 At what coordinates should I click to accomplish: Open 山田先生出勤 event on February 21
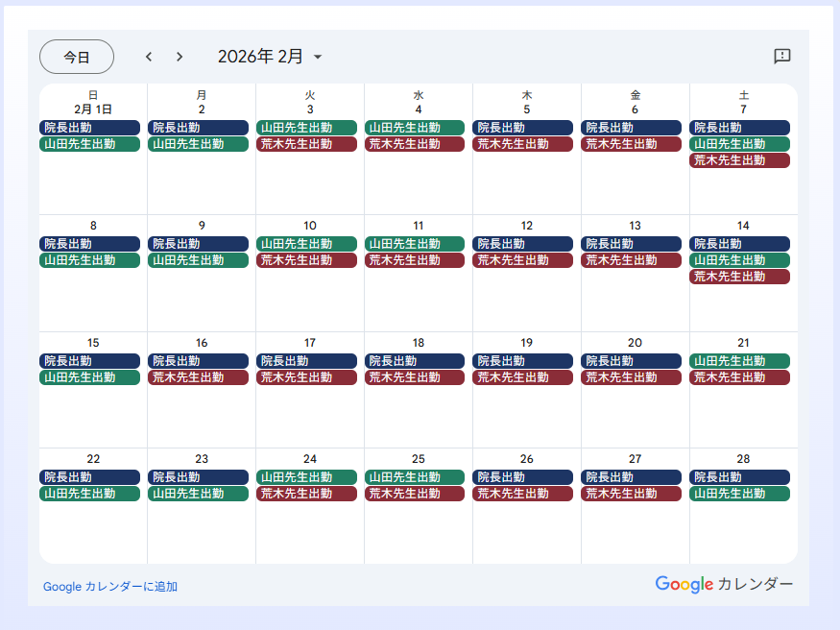point(739,361)
